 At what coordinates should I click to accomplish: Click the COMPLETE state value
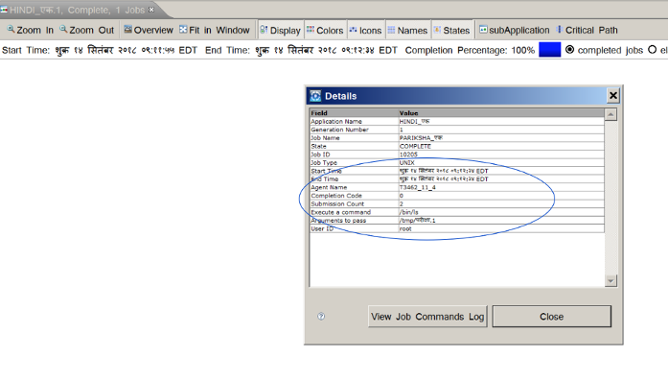[x=415, y=146]
